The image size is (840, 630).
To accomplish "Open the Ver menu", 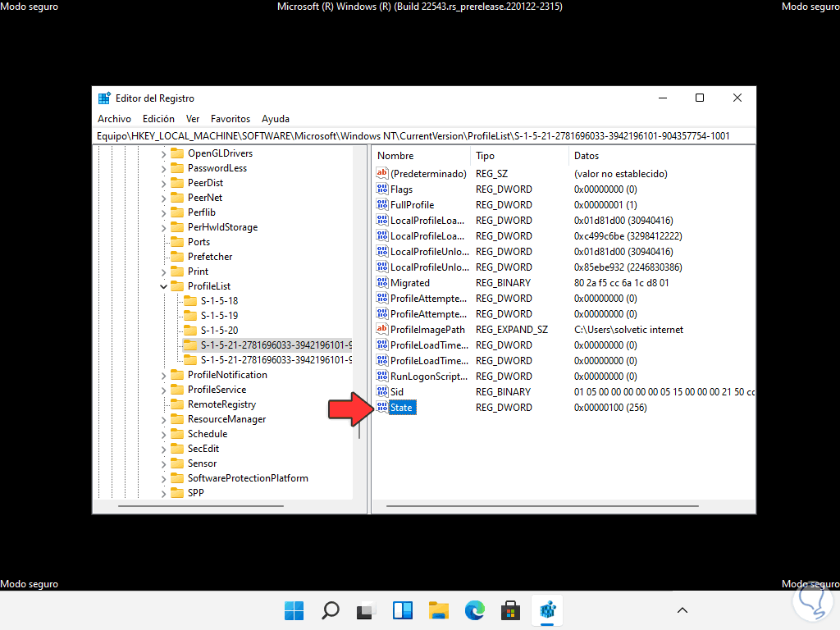I will pos(193,119).
